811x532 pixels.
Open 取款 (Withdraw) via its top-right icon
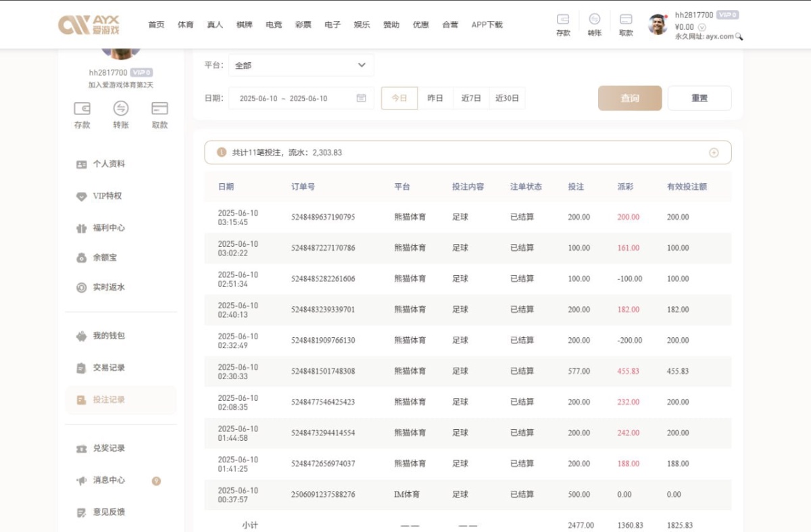pyautogui.click(x=625, y=24)
